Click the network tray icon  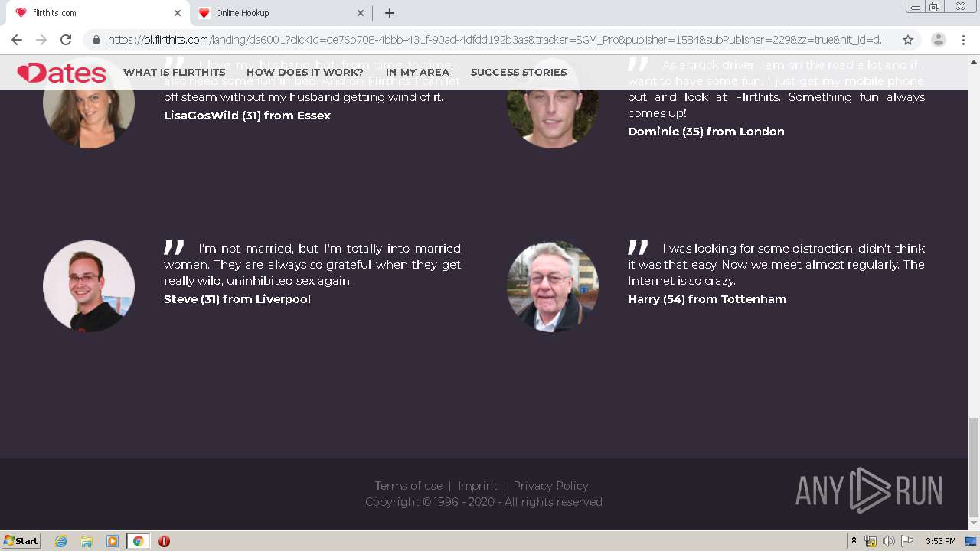point(871,541)
